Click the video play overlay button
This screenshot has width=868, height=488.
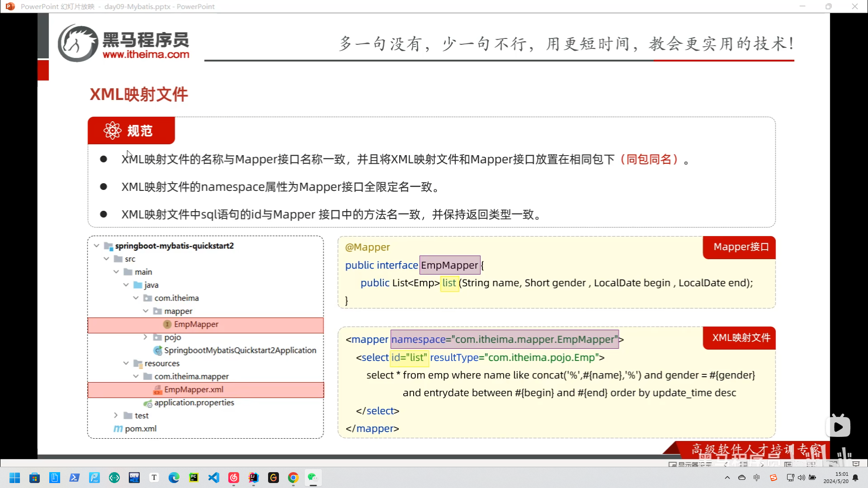[x=838, y=426]
